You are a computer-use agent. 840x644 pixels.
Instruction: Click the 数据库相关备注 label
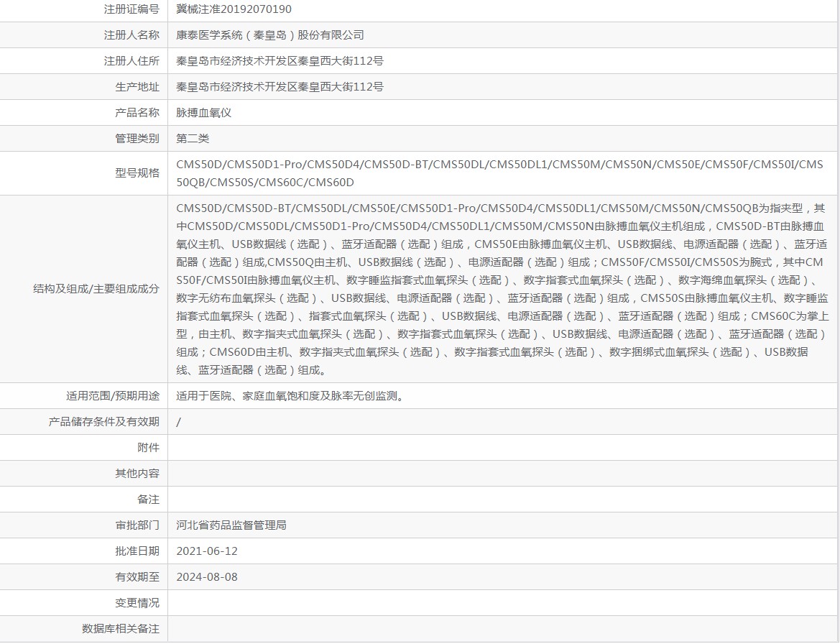pyautogui.click(x=121, y=628)
